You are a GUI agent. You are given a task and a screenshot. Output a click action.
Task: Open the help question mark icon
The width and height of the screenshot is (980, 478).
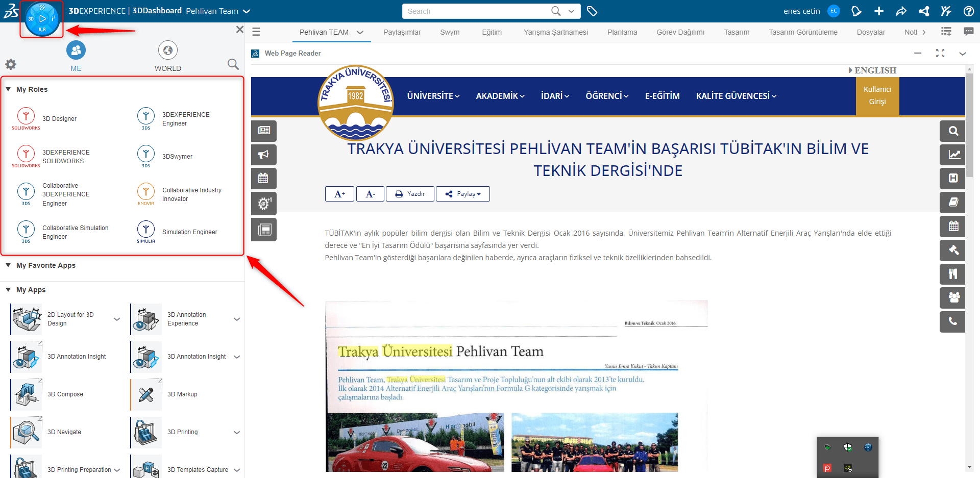pyautogui.click(x=969, y=11)
